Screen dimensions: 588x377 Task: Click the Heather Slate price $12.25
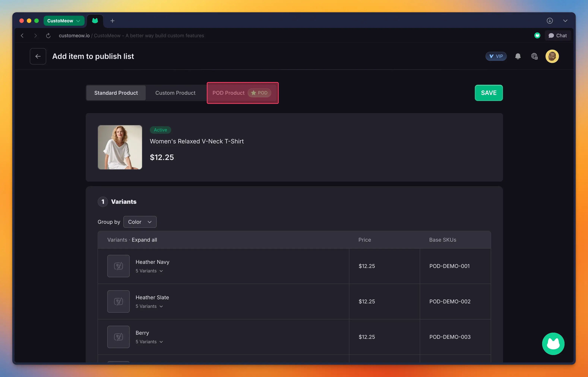click(367, 302)
